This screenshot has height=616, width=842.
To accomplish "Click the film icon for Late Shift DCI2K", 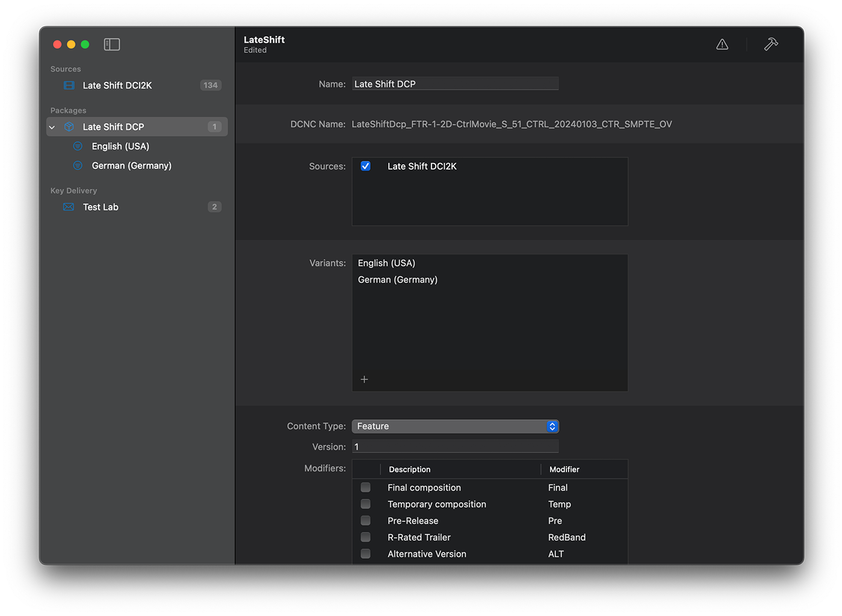I will [x=69, y=85].
